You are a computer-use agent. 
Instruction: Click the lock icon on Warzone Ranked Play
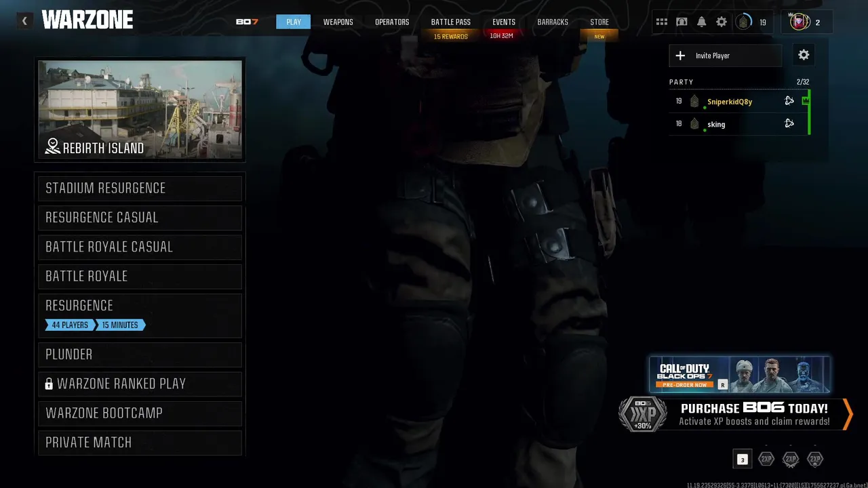(49, 384)
